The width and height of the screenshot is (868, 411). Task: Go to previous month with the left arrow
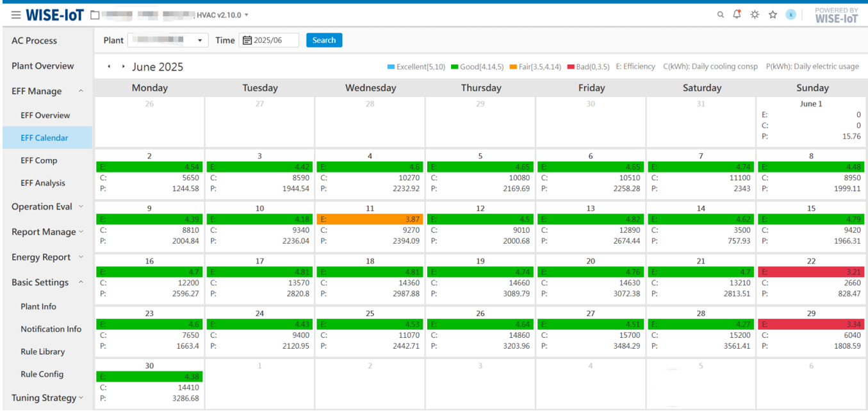click(x=109, y=67)
